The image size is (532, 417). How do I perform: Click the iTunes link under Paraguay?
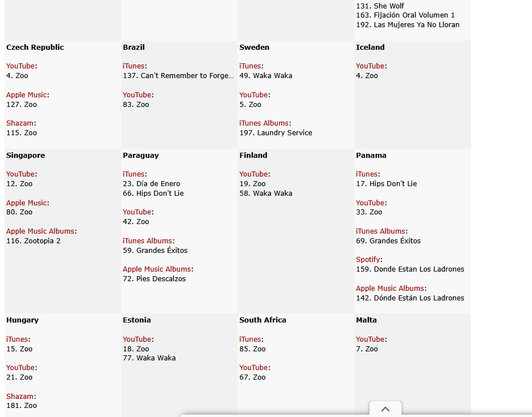[x=134, y=174]
